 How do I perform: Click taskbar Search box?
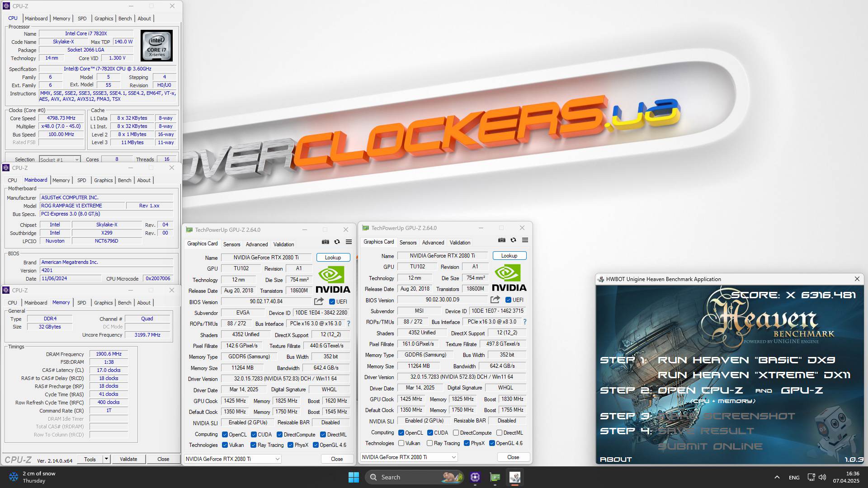click(415, 477)
